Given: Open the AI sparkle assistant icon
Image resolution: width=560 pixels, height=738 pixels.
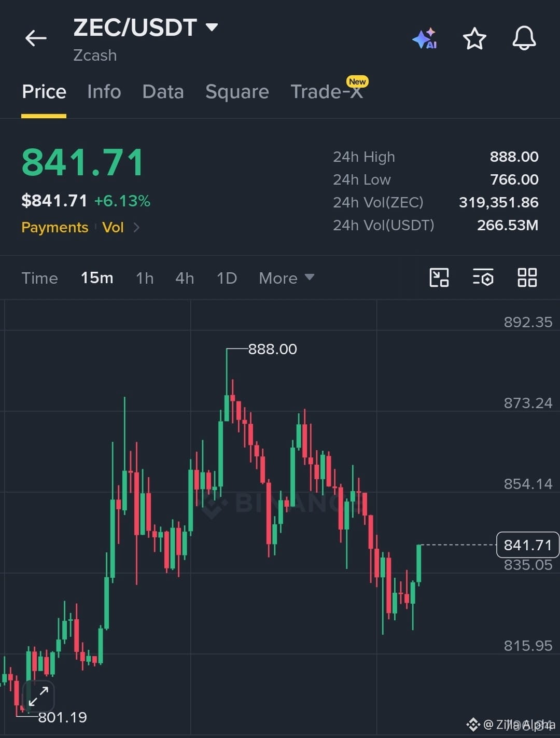Looking at the screenshot, I should pyautogui.click(x=425, y=38).
